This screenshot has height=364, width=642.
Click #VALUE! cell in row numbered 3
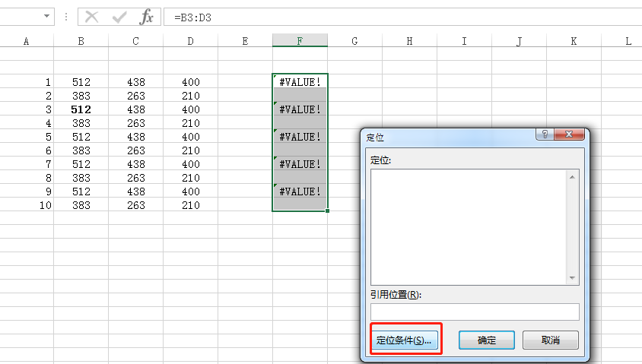tap(300, 109)
